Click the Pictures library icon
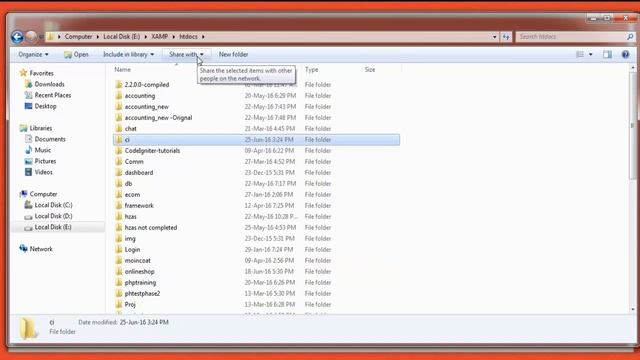 tap(28, 161)
